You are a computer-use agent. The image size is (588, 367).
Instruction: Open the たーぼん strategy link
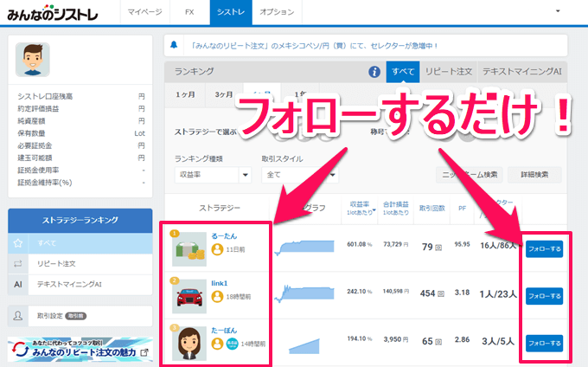click(x=224, y=331)
